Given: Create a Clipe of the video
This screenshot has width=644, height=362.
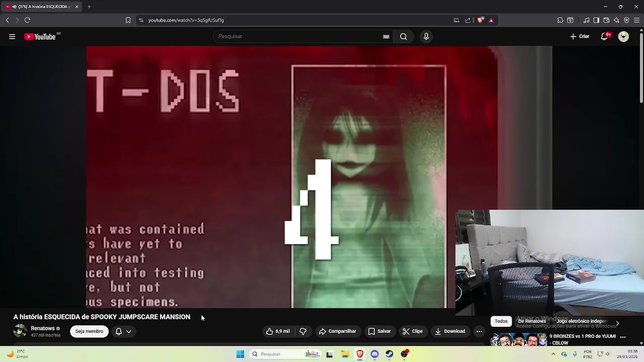Looking at the screenshot, I should click(413, 331).
